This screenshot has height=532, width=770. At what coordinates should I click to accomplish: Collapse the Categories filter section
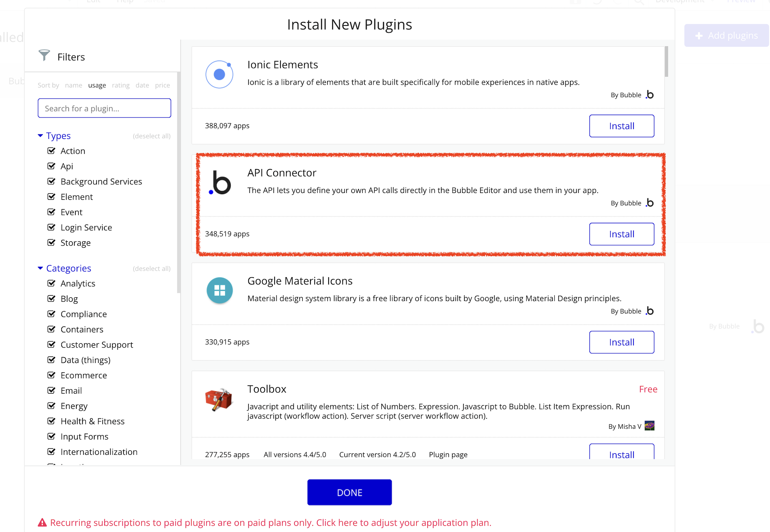point(40,268)
